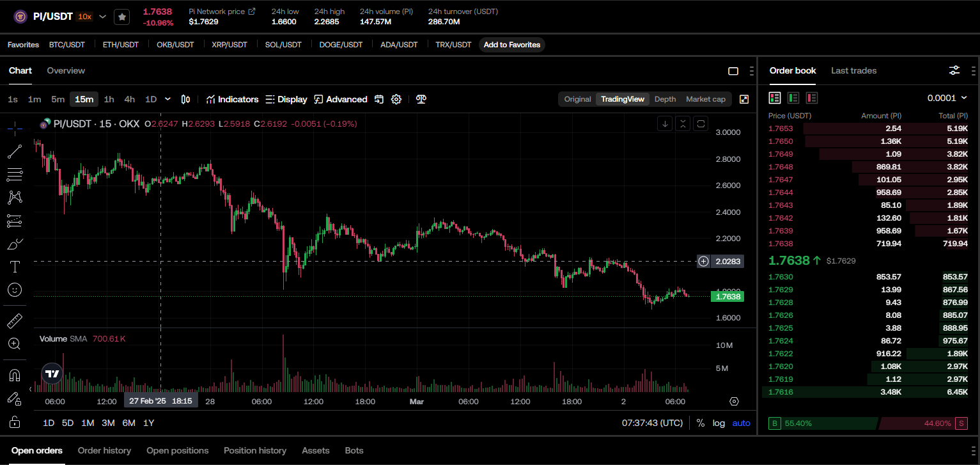
Task: Click the favorite star next to PI/USDT
Action: [x=122, y=17]
